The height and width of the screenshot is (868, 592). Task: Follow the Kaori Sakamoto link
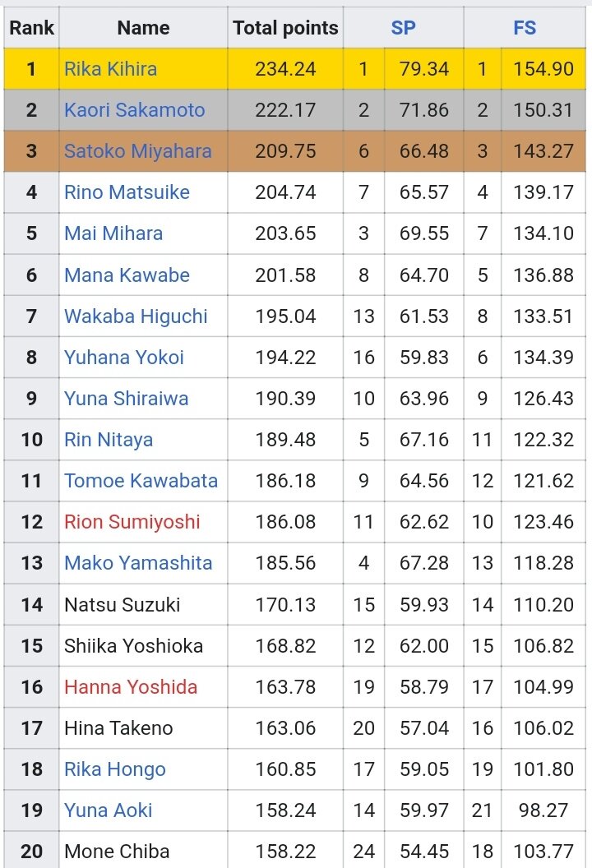(x=135, y=110)
